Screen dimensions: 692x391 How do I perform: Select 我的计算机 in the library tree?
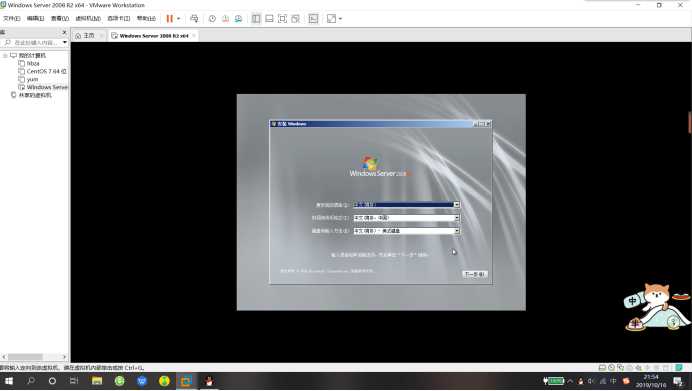[x=32, y=56]
